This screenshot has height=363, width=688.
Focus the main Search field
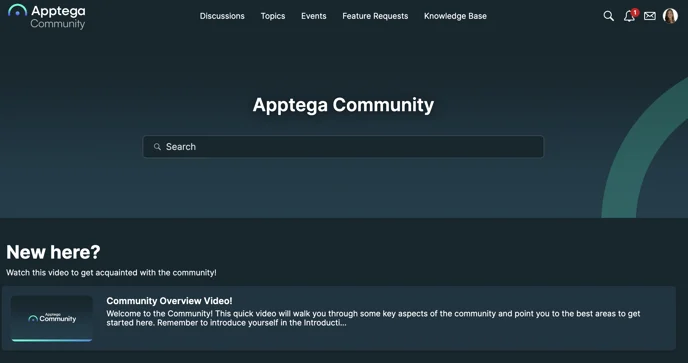343,147
